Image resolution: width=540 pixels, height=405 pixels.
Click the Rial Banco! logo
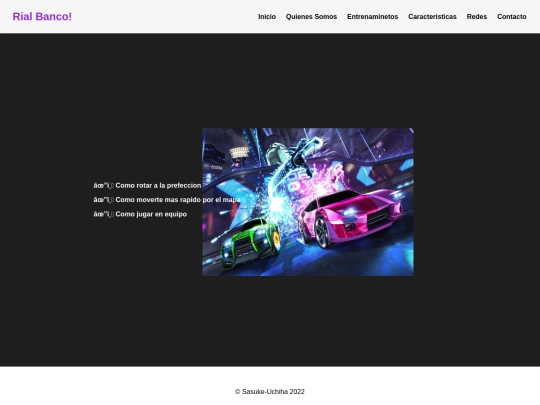[x=42, y=17]
